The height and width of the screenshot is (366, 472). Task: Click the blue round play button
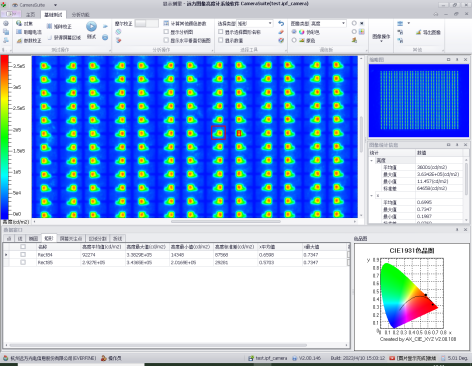pos(91,27)
